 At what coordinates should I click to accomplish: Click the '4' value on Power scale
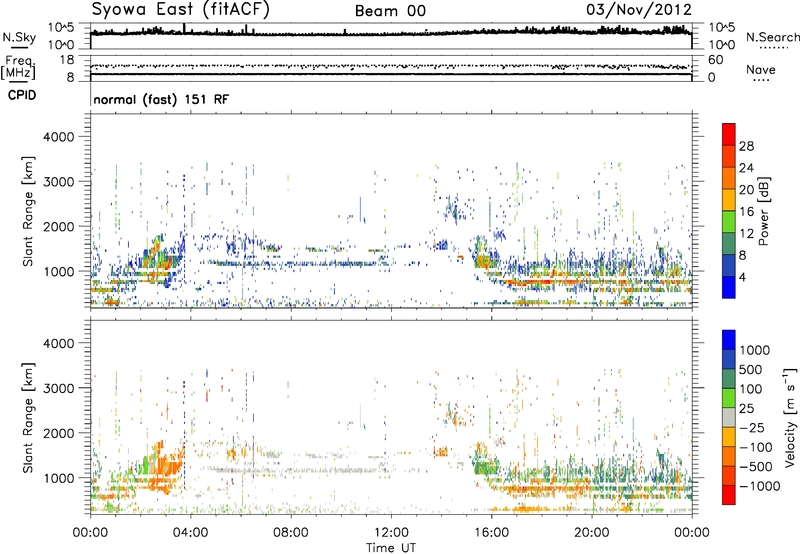[742, 278]
